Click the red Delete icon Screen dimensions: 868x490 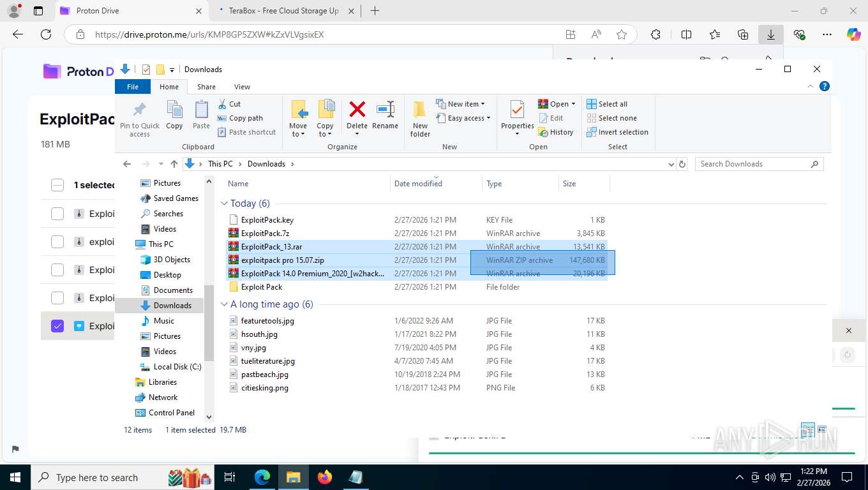tap(357, 109)
